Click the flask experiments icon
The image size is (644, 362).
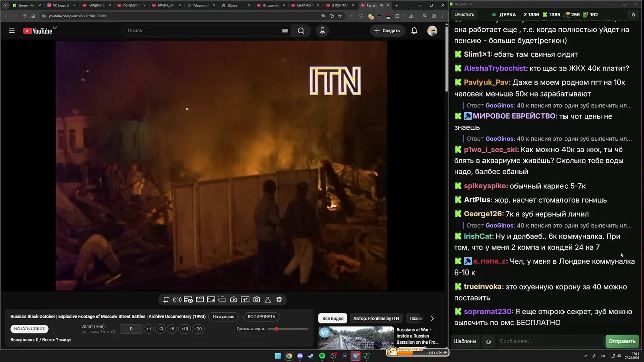pos(268,300)
